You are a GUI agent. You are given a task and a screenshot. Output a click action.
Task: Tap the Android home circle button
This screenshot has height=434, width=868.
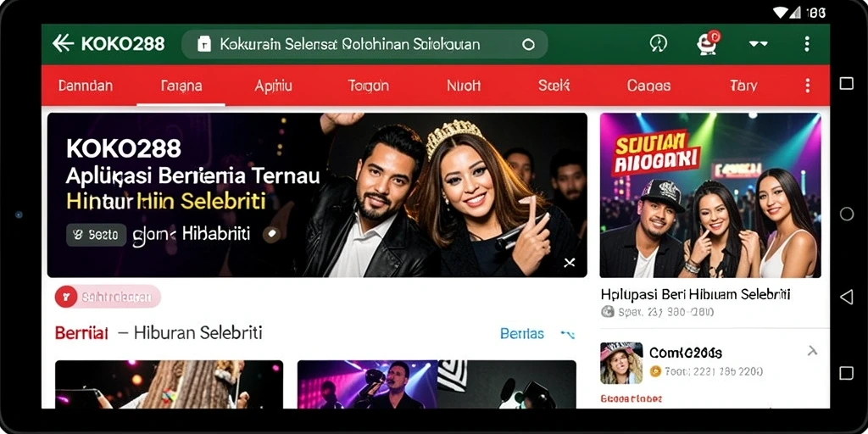coord(847,214)
